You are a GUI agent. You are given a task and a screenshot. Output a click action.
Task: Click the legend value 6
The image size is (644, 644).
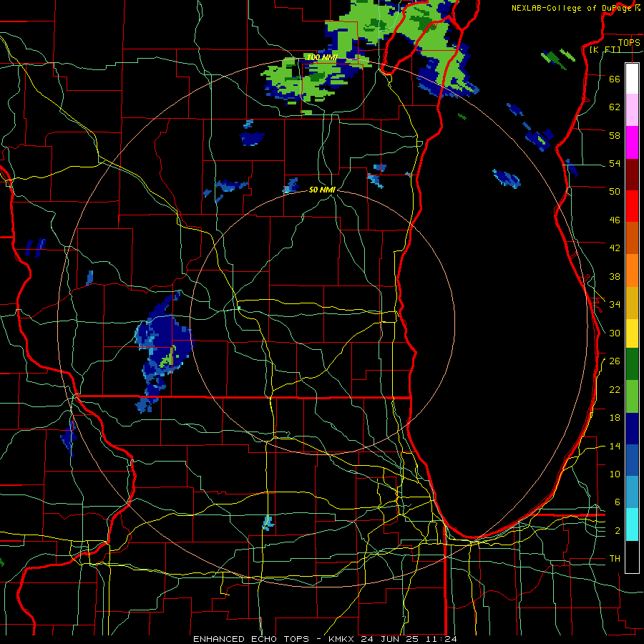pos(618,502)
